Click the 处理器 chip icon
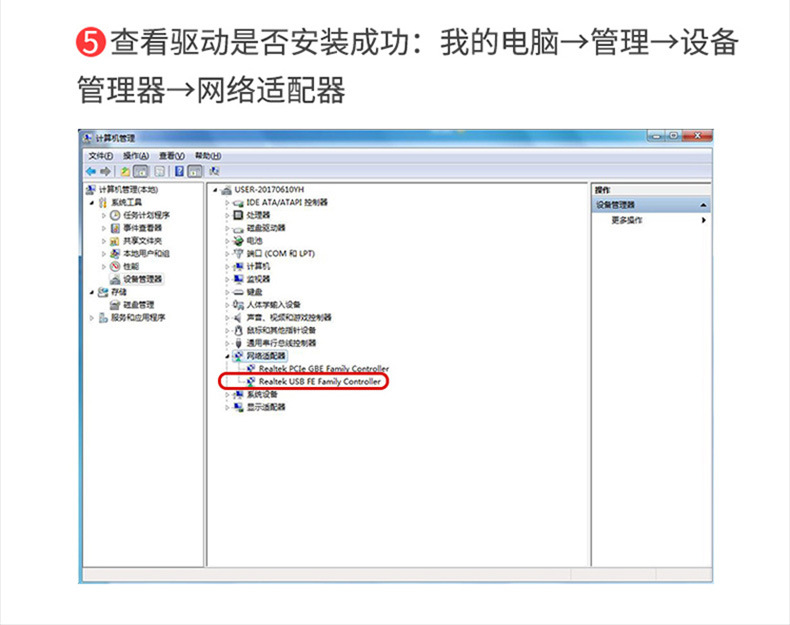Image resolution: width=790 pixels, height=625 pixels. 238,215
